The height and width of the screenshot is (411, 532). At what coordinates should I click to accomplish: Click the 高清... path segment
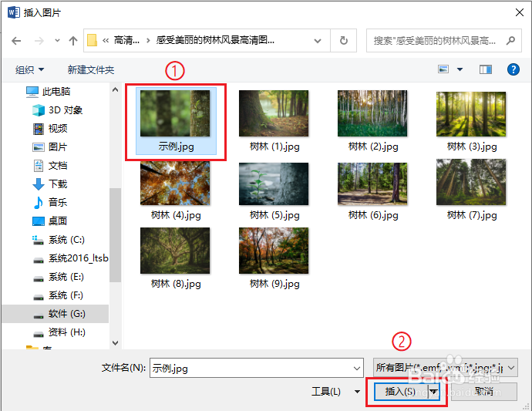[x=126, y=41]
